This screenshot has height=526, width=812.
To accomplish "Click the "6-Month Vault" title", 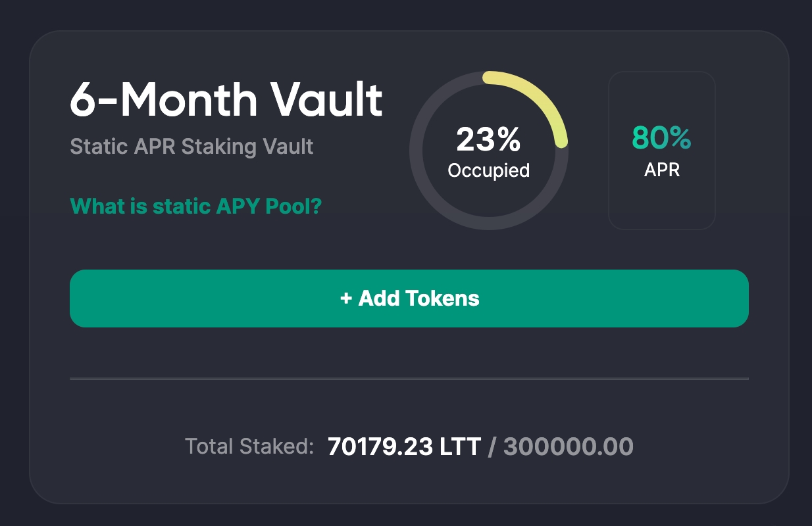I will point(226,101).
